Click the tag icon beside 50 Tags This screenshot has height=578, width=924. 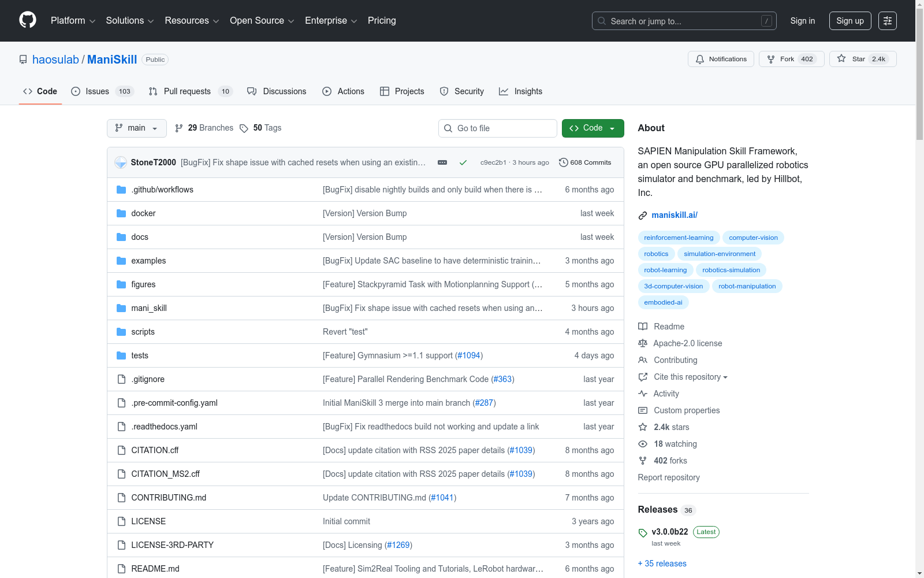click(244, 128)
